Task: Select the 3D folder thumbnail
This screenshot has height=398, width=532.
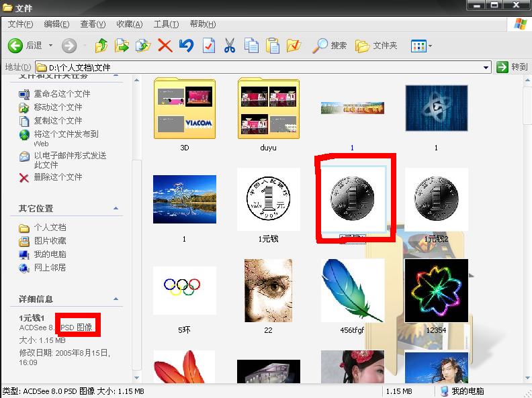Action: 185,109
